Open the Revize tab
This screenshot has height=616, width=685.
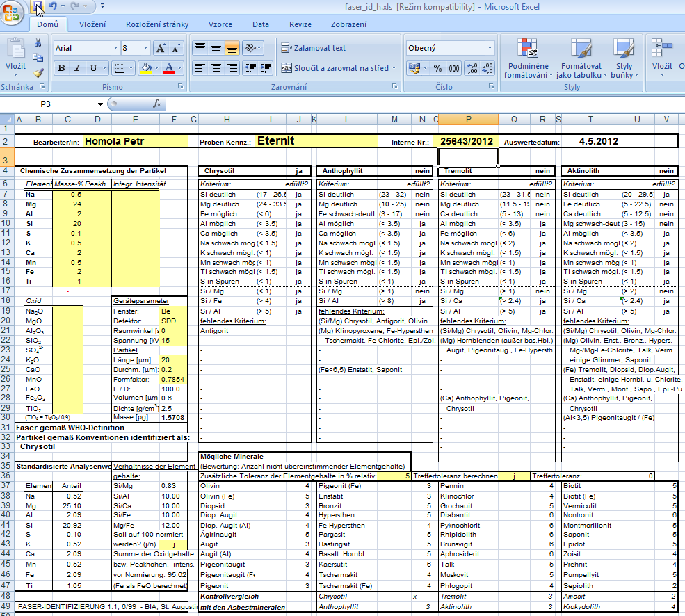(300, 24)
